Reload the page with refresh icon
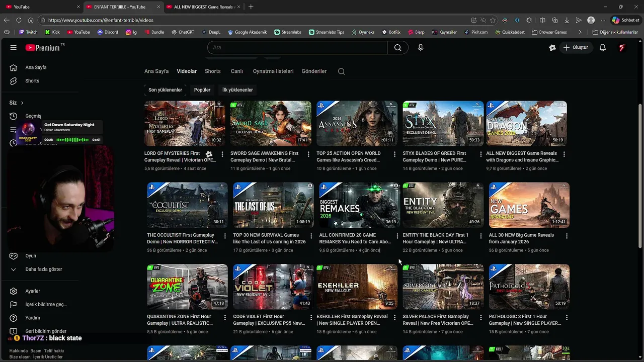 [x=19, y=20]
